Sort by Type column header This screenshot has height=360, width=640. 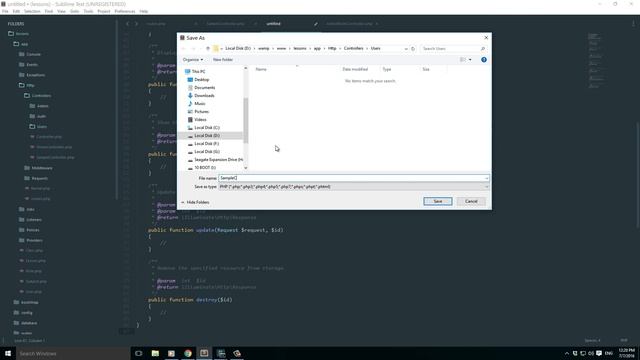[387, 69]
